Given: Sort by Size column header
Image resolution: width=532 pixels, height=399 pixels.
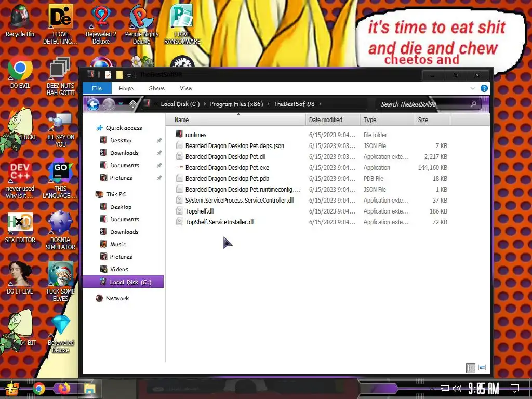Looking at the screenshot, I should [433, 120].
